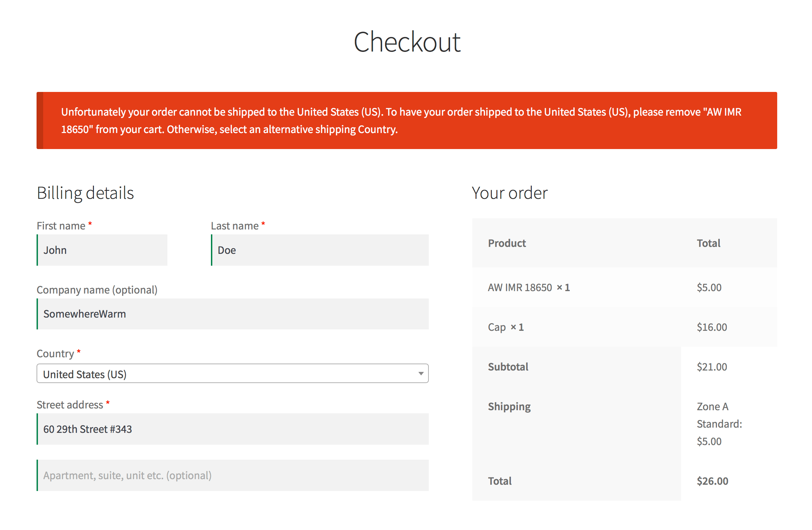Click the AW IMR 18650 order item

pos(520,288)
